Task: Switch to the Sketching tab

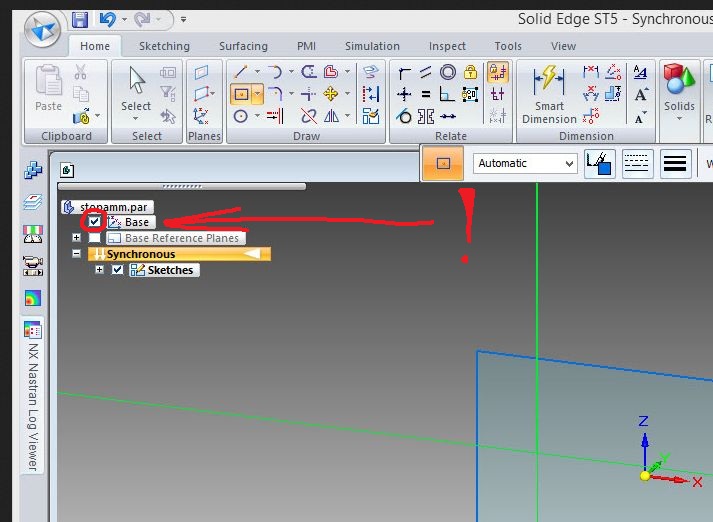Action: click(164, 46)
